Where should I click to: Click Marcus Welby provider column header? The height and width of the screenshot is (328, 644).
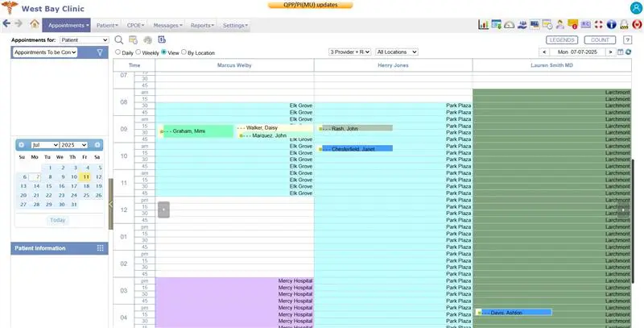point(234,65)
